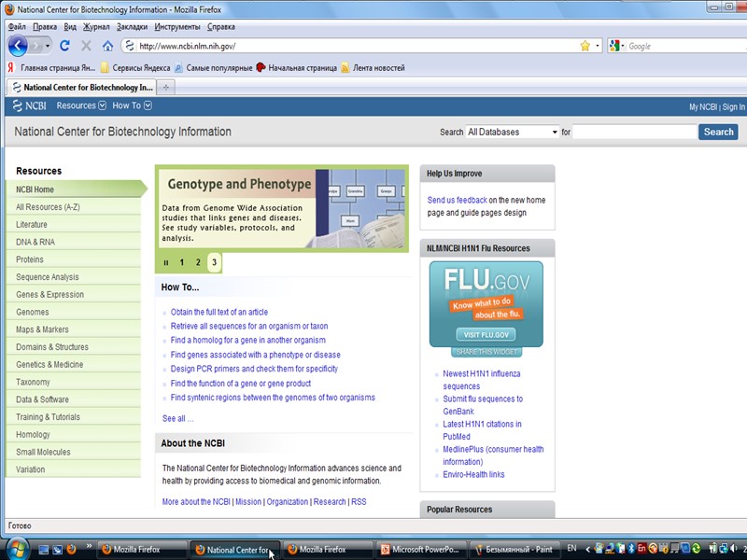Open the forward history dropdown arrow
This screenshot has width=747, height=560.
coord(48,46)
